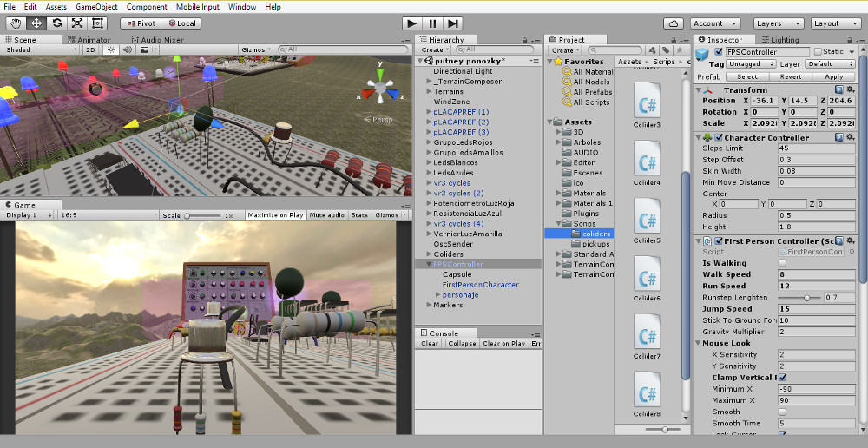This screenshot has width=868, height=448.
Task: Open Unity cloud services via the cloud icon
Action: [674, 23]
